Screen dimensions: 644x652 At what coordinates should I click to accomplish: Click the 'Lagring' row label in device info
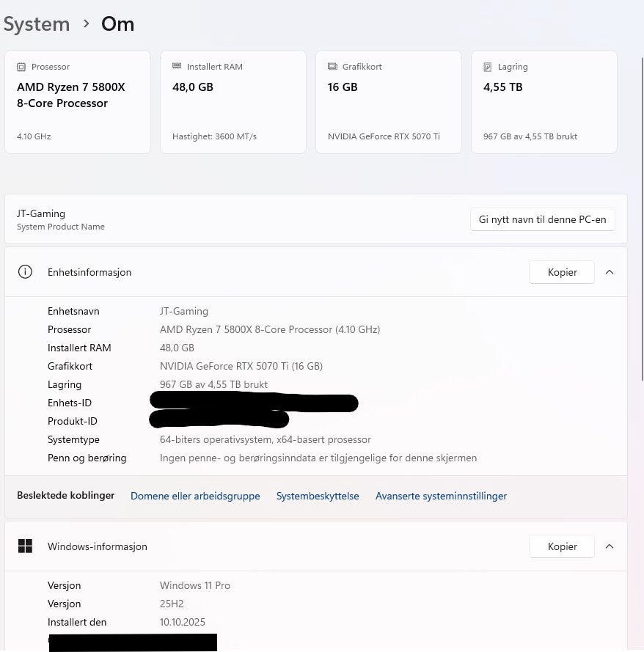(65, 384)
